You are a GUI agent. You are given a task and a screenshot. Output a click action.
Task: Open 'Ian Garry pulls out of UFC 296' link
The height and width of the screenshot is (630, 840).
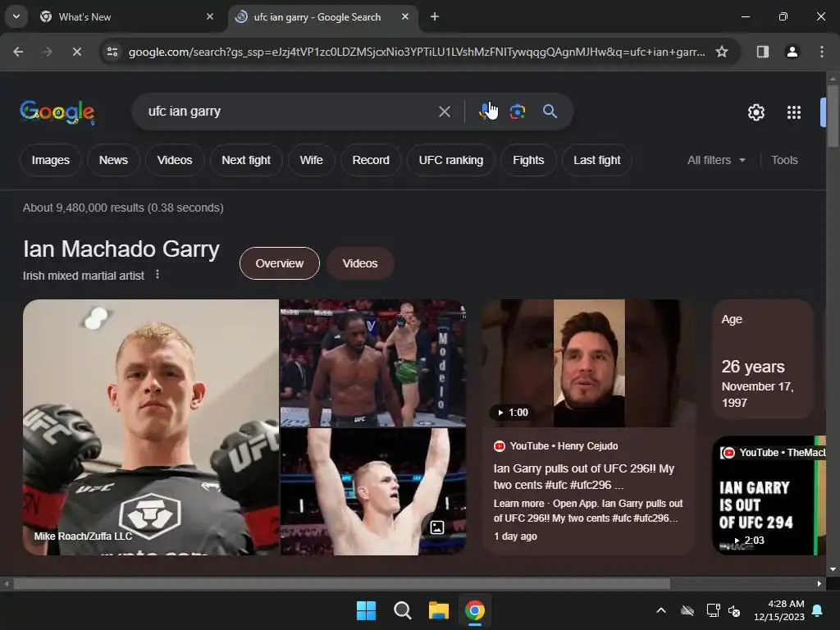pyautogui.click(x=584, y=477)
